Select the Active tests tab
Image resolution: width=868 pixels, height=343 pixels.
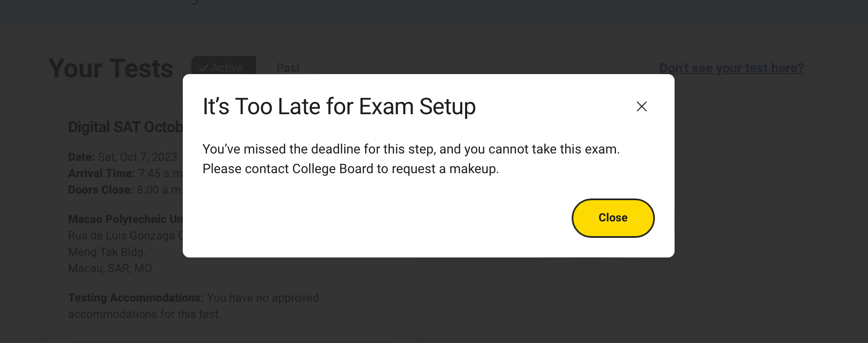coord(224,68)
